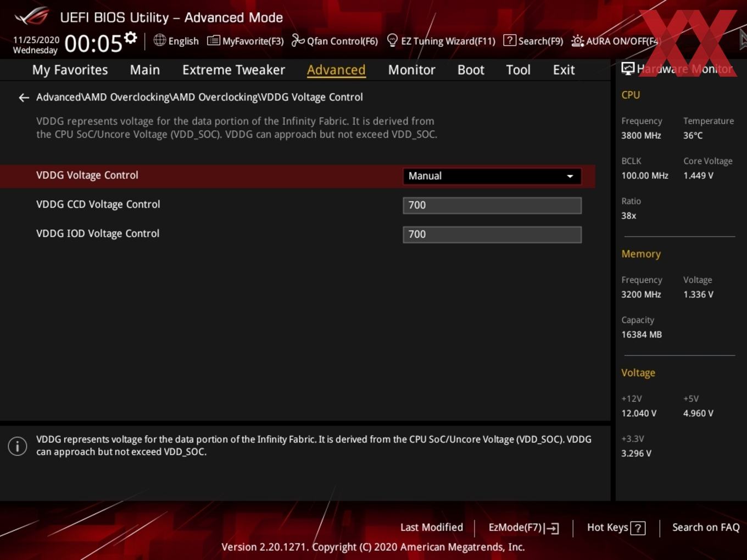Open the VDDG Voltage Control Manual dropdown
Image resolution: width=747 pixels, height=560 pixels.
[x=492, y=176]
